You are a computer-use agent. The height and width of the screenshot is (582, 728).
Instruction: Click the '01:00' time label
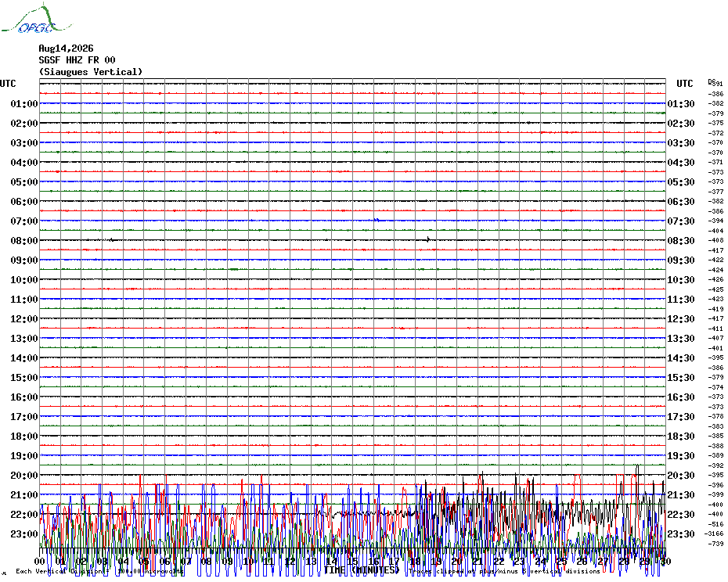24,103
